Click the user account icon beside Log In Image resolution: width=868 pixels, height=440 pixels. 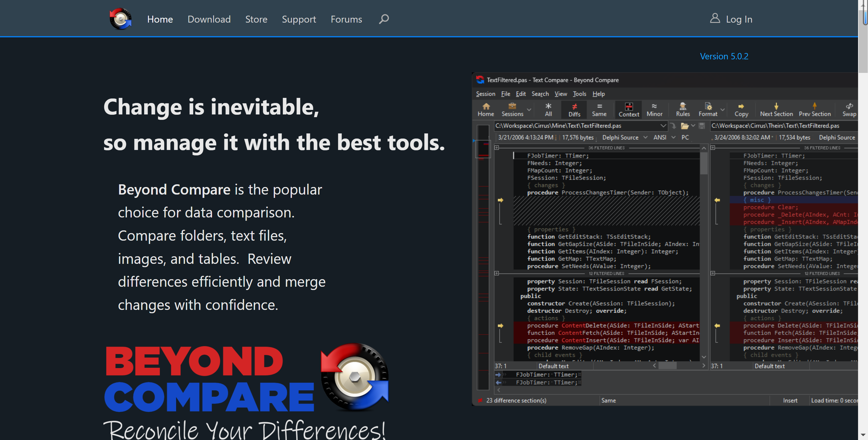click(x=715, y=18)
